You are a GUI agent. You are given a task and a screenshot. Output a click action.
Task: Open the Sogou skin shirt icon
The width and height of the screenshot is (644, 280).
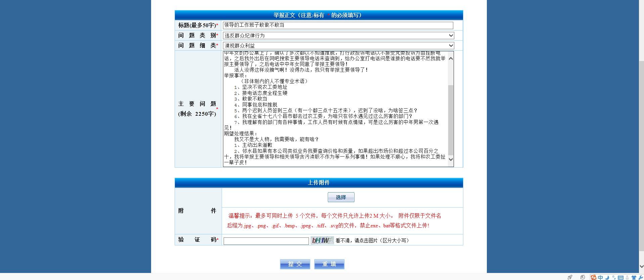click(634, 277)
